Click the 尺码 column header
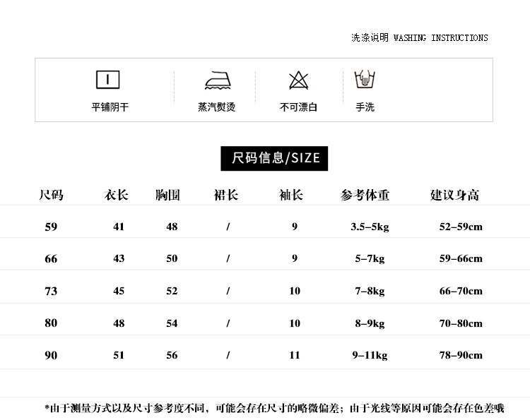 51,195
